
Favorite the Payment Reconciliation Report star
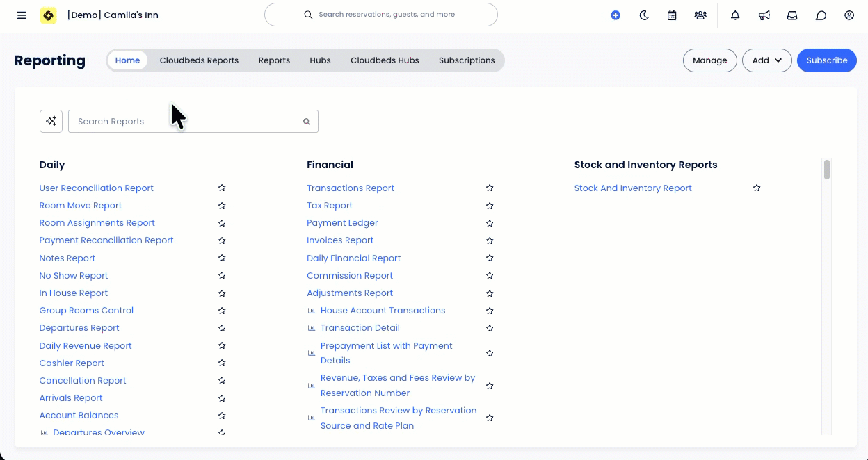222,240
